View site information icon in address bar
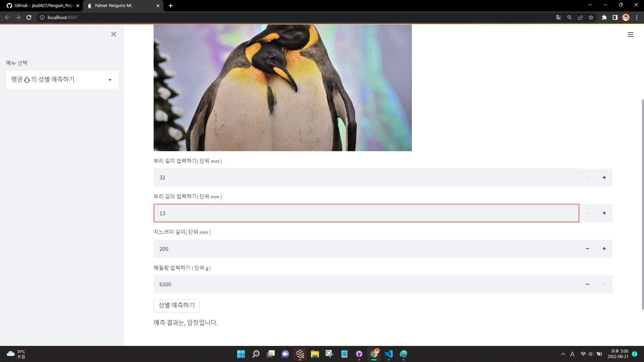This screenshot has width=644, height=362. pos(42,17)
